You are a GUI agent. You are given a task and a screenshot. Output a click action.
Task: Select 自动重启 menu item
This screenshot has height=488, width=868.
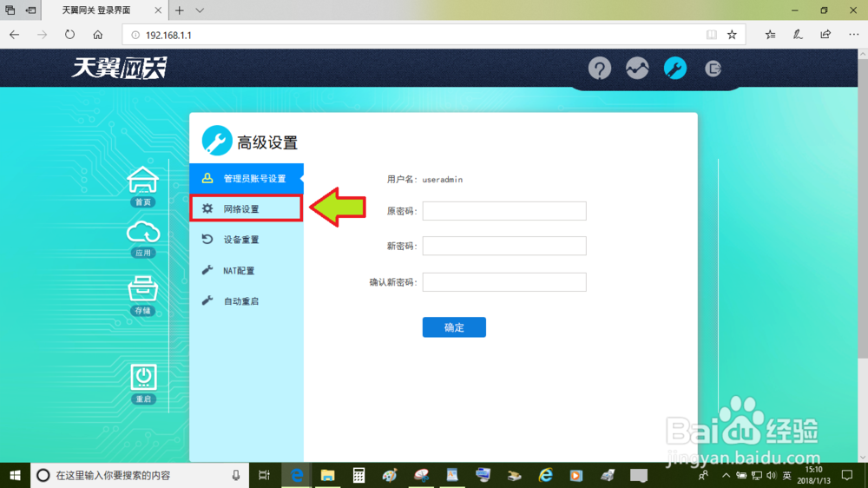[x=247, y=300]
